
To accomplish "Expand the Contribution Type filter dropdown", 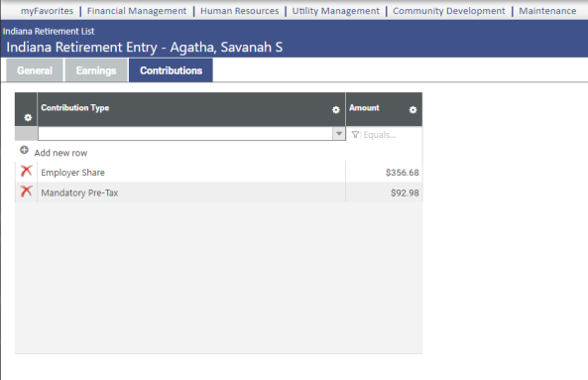I will [x=339, y=134].
